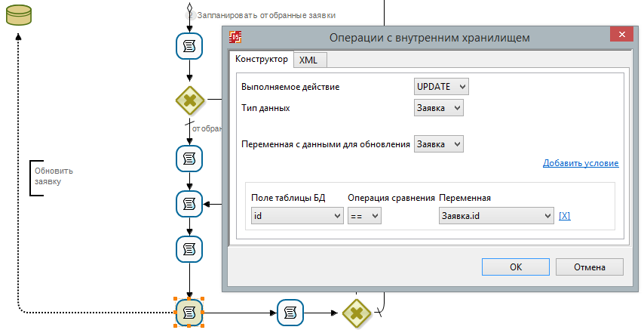Click the upper exclusive gateway with the X
644x333 pixels.
click(x=189, y=99)
